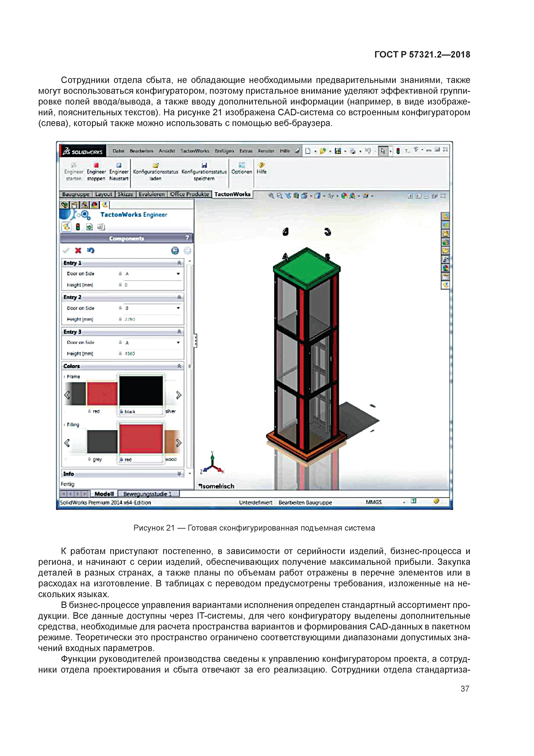Switch to Bewegungsstudie 1 tab
The width and height of the screenshot is (534, 756).
(148, 494)
